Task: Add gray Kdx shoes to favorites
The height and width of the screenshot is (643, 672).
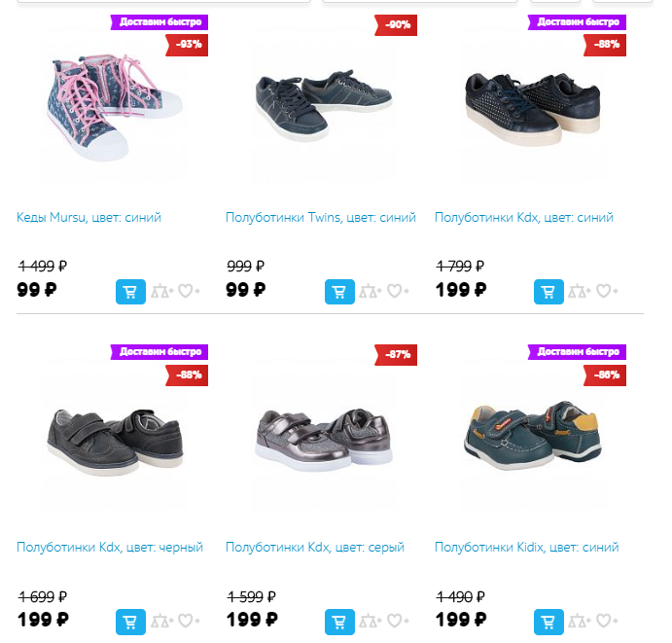Action: click(398, 621)
